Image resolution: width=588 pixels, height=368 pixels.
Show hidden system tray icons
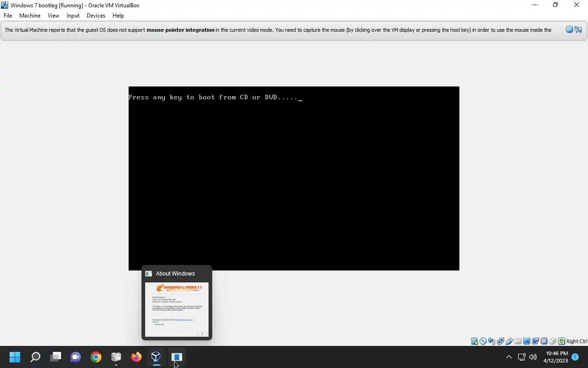[x=509, y=357]
